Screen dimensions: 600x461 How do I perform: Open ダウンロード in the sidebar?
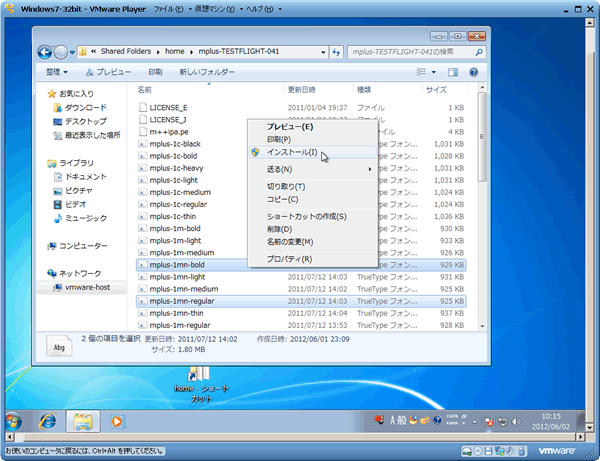pyautogui.click(x=80, y=108)
